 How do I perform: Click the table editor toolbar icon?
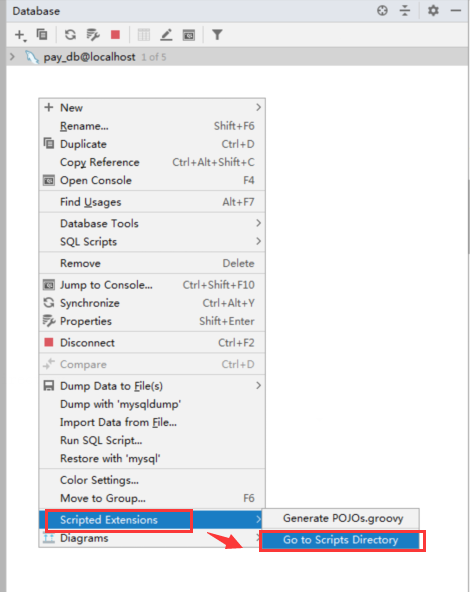(x=144, y=35)
